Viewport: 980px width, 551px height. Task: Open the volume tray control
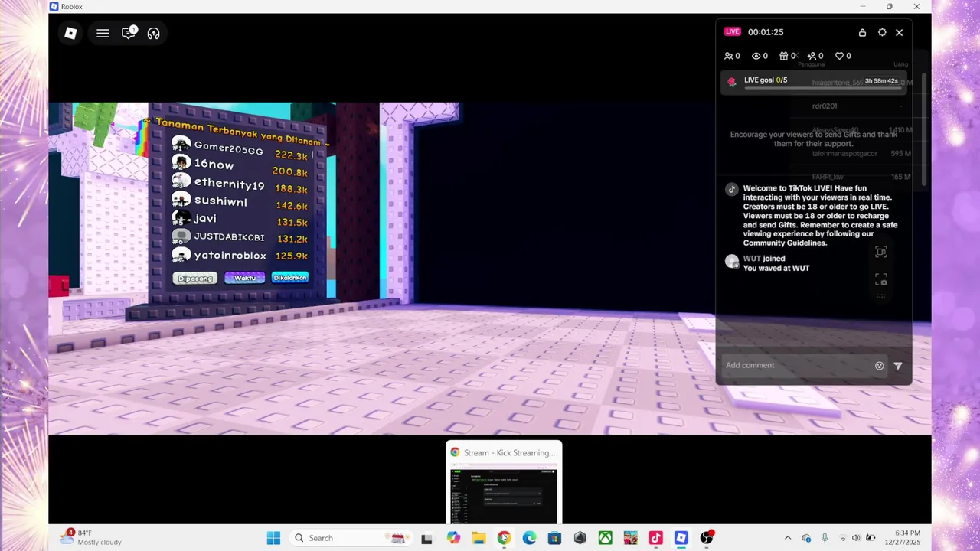856,538
